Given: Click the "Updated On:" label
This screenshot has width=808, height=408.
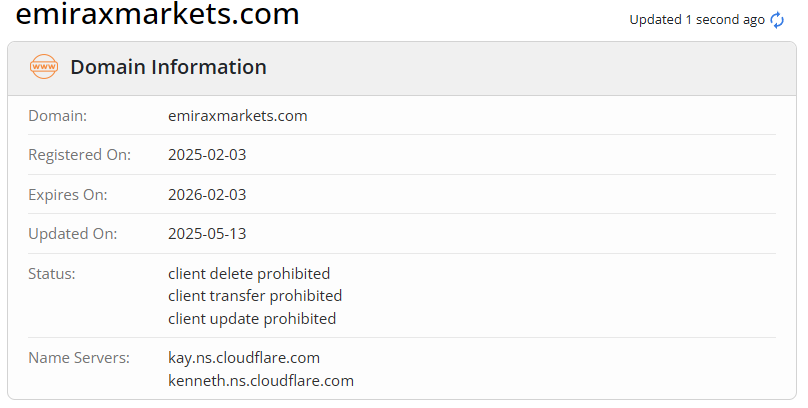Looking at the screenshot, I should click(x=73, y=234).
